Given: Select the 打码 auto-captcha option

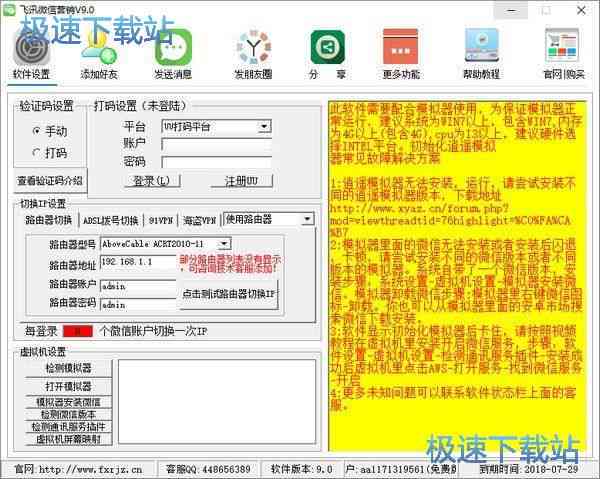Looking at the screenshot, I should tap(50, 153).
